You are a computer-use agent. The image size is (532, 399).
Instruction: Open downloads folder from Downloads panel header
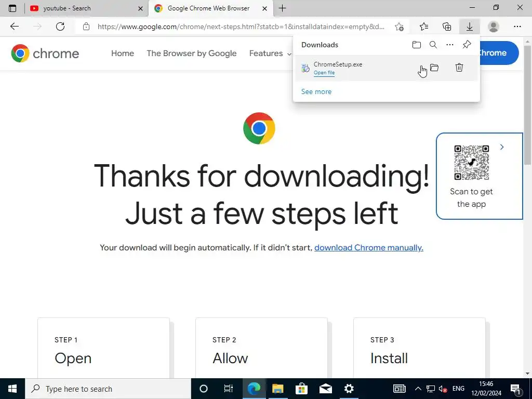pyautogui.click(x=417, y=45)
